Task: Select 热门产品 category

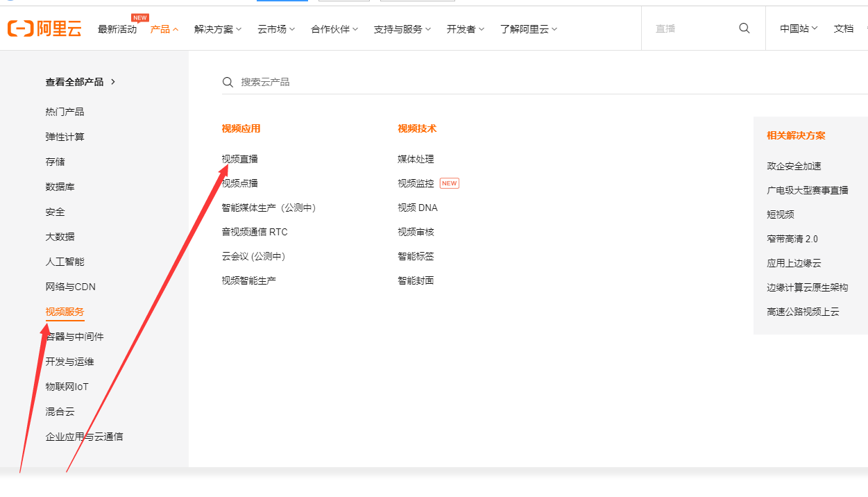Action: point(65,112)
